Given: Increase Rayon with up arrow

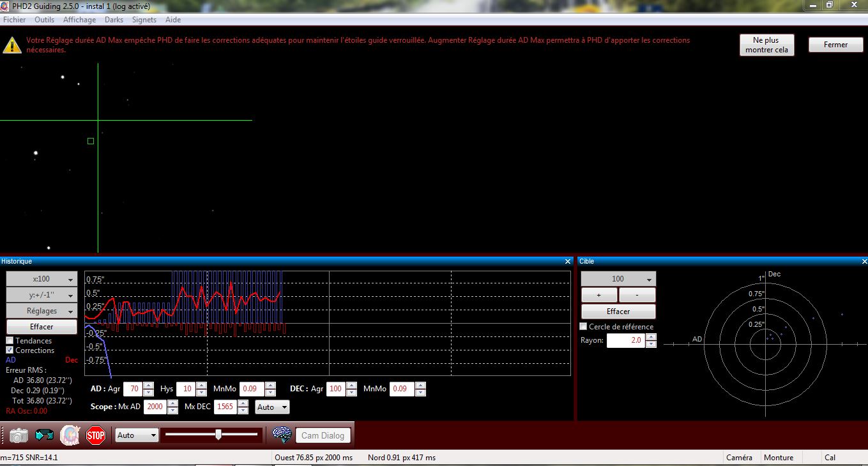Looking at the screenshot, I should pyautogui.click(x=651, y=338).
